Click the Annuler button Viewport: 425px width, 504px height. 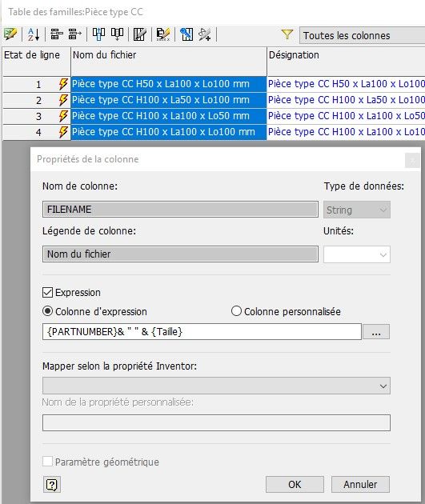360,484
